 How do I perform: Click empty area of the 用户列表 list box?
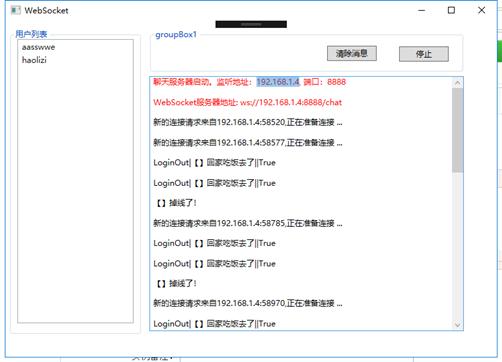pyautogui.click(x=75, y=193)
